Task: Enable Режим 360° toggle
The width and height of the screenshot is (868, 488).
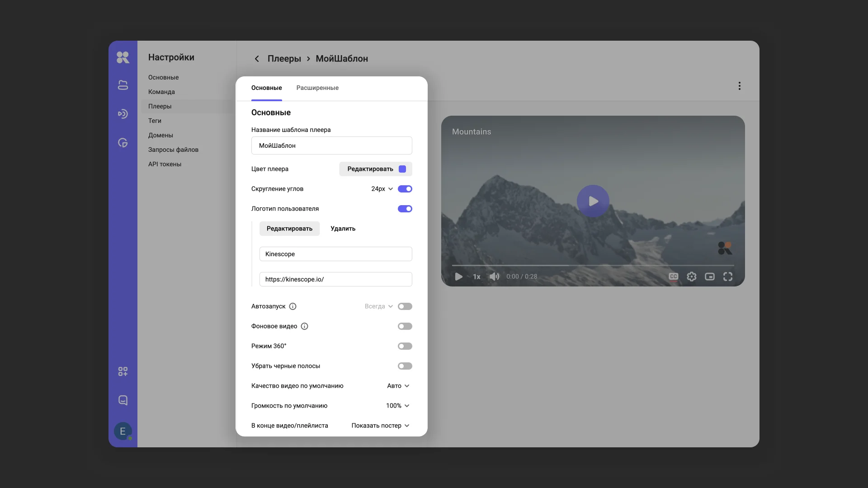Action: 405,346
